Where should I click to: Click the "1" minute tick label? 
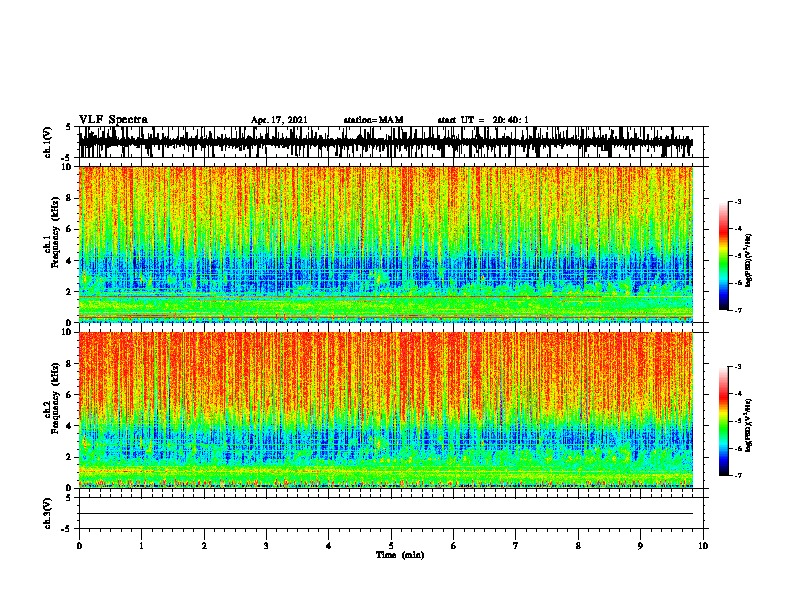[141, 546]
